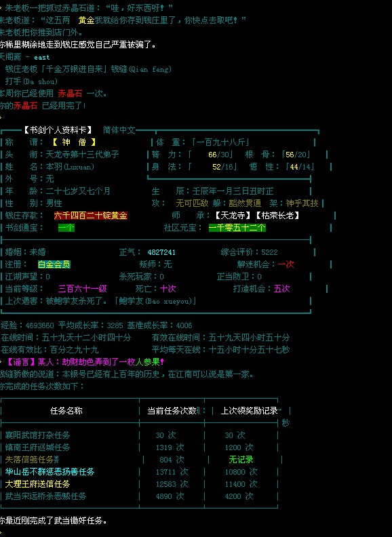Image resolution: width=392 pixels, height=537 pixels.
Task: Click the 膂力 value 66/30
Action: pos(218,155)
